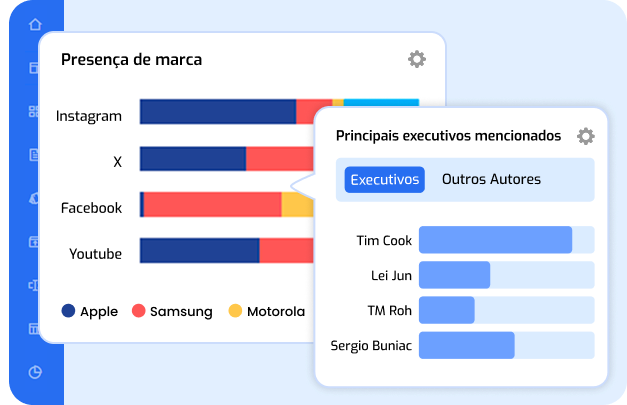Open the dashboard grid icon in sidebar
Screen dimensions: 627x405
[x=35, y=111]
